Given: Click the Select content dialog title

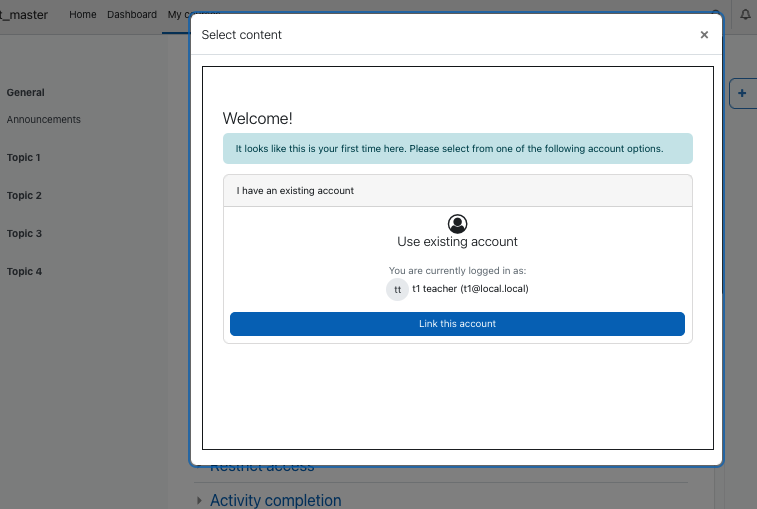Looking at the screenshot, I should (241, 35).
